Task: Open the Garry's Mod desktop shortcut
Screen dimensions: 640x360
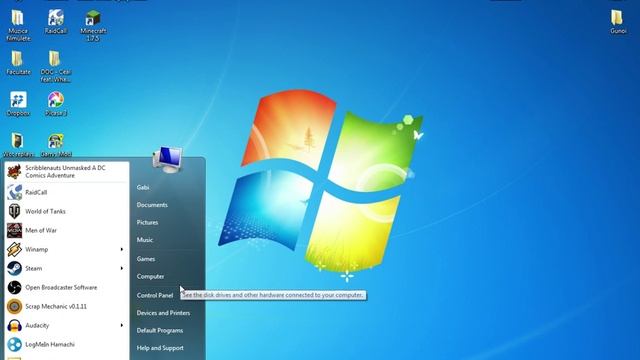Action: (x=56, y=145)
